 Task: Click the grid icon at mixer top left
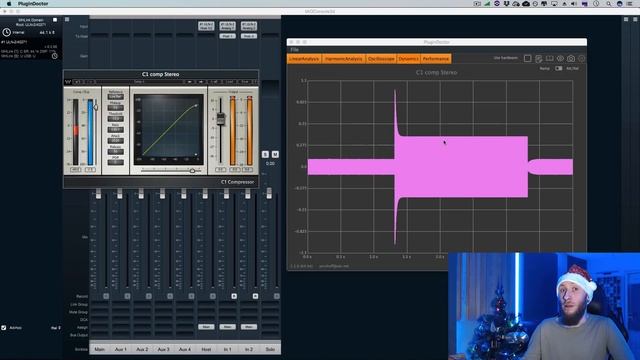(67, 19)
